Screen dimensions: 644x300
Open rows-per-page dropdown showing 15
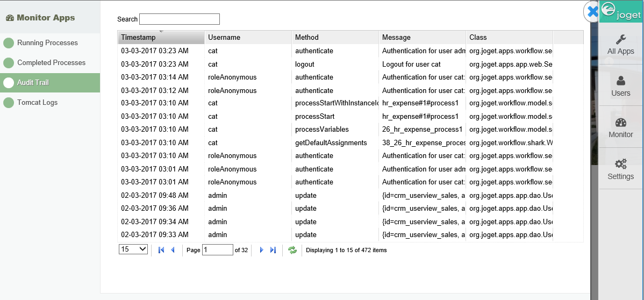tap(133, 249)
